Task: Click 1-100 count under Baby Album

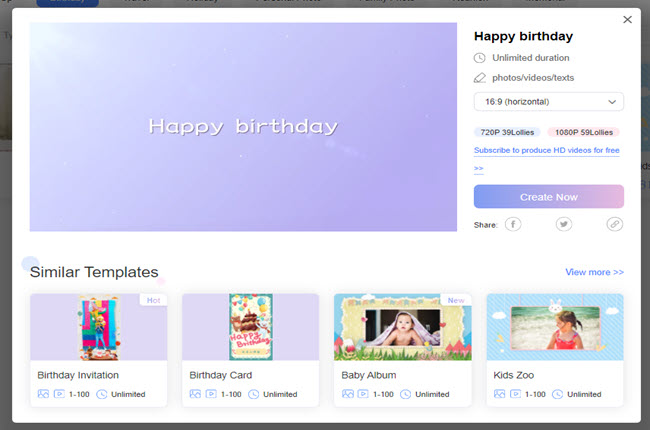Action: 383,394
